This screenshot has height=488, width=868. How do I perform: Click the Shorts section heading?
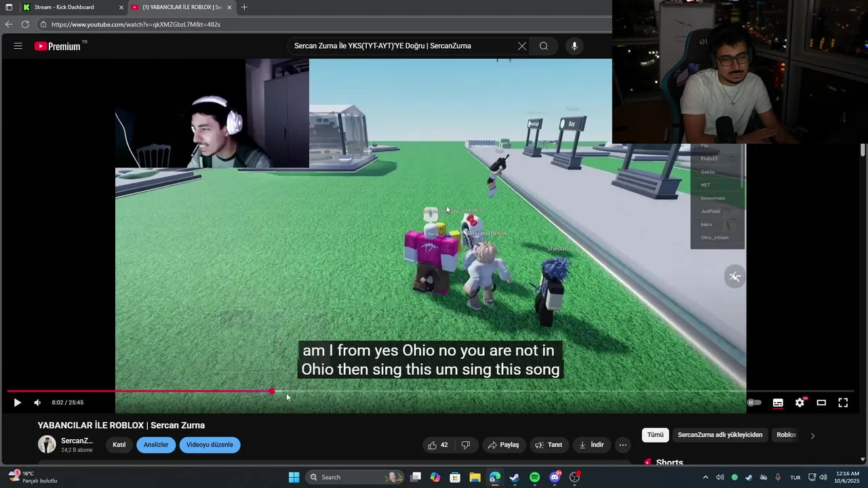669,462
